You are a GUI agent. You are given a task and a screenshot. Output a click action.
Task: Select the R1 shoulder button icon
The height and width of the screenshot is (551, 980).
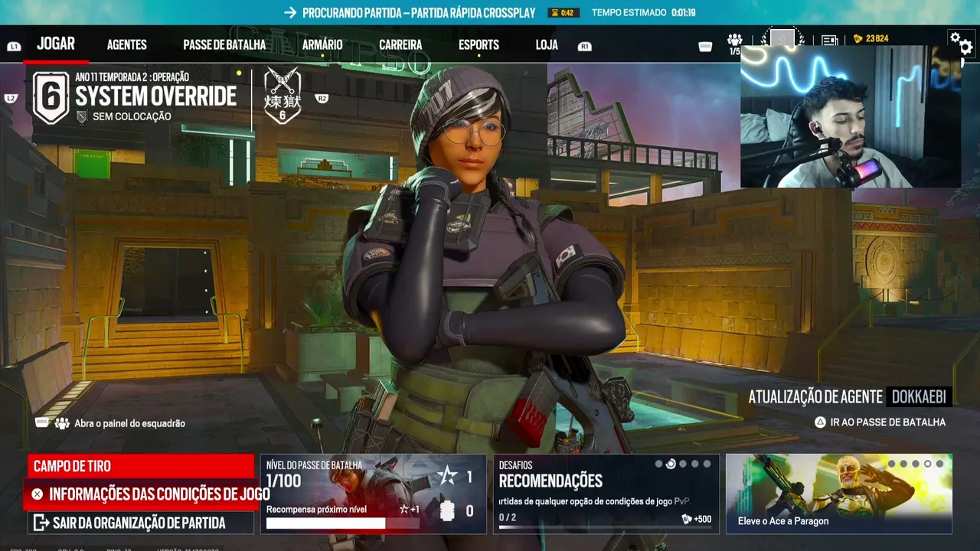point(585,46)
